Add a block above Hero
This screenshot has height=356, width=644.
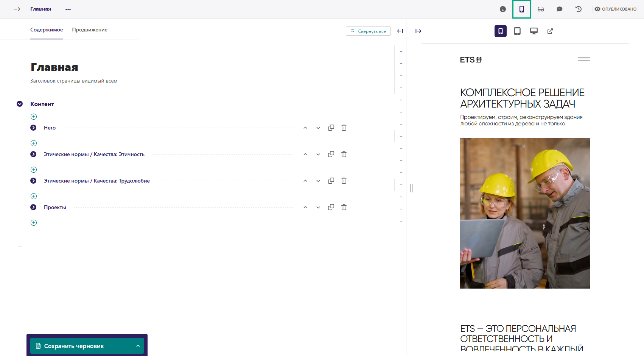tap(34, 117)
